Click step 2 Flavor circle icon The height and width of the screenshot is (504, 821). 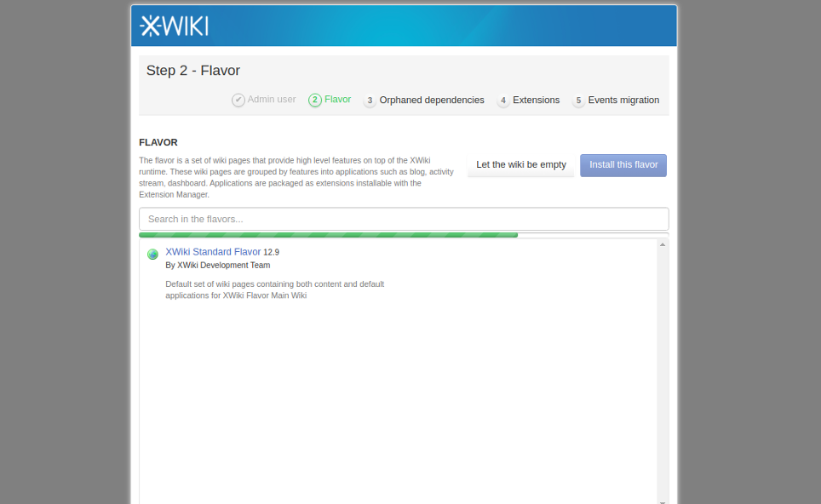coord(314,100)
